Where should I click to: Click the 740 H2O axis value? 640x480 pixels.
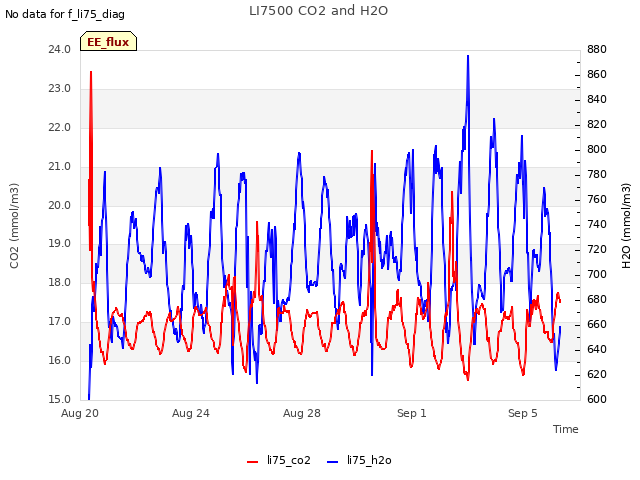point(597,224)
